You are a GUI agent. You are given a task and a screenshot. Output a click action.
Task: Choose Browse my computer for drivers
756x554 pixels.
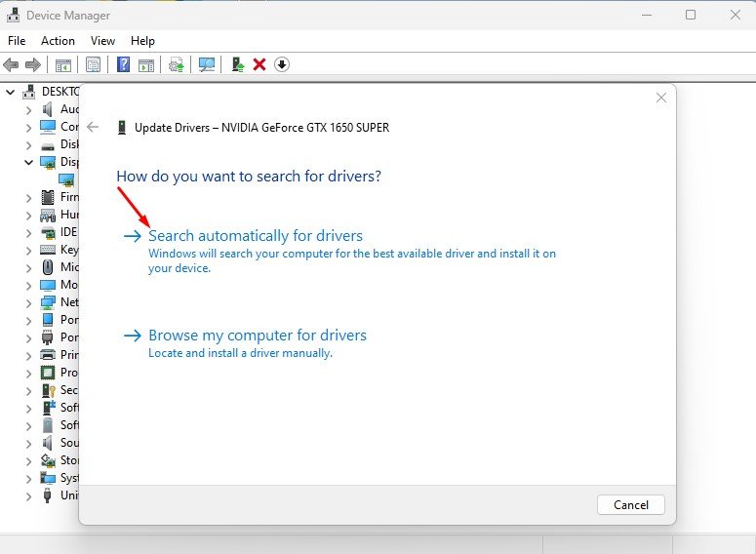point(258,336)
